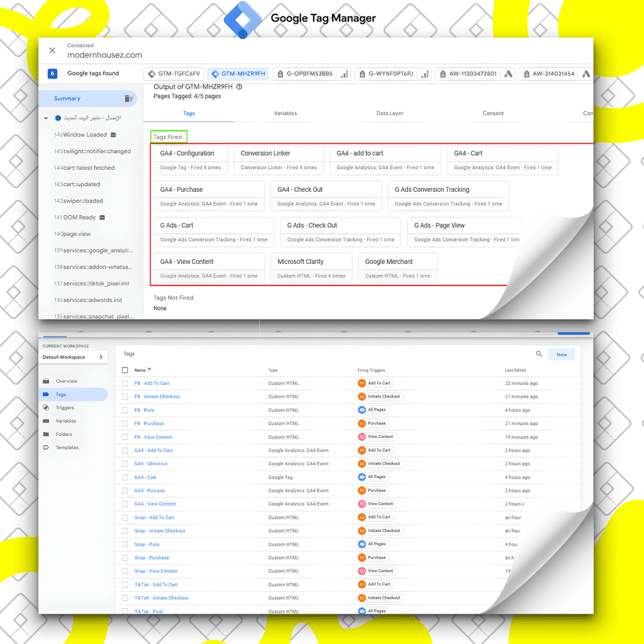Viewport: 644px width, 644px height.
Task: Switch to the Consent tab
Action: click(493, 113)
